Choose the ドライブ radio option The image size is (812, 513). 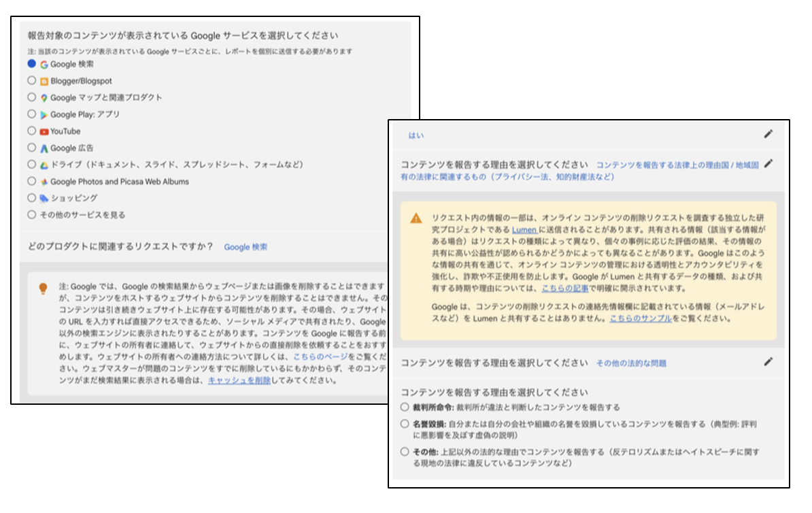coord(31,164)
